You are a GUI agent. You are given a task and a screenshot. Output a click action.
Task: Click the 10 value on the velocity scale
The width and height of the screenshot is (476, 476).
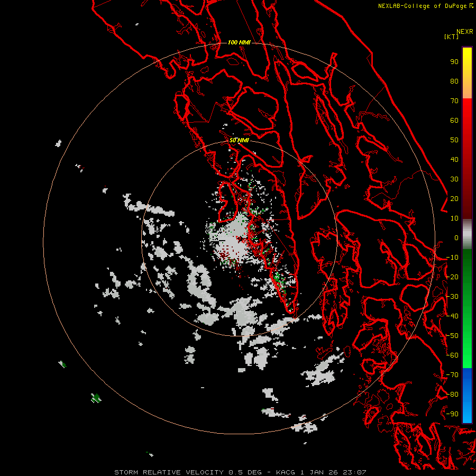pyautogui.click(x=454, y=218)
